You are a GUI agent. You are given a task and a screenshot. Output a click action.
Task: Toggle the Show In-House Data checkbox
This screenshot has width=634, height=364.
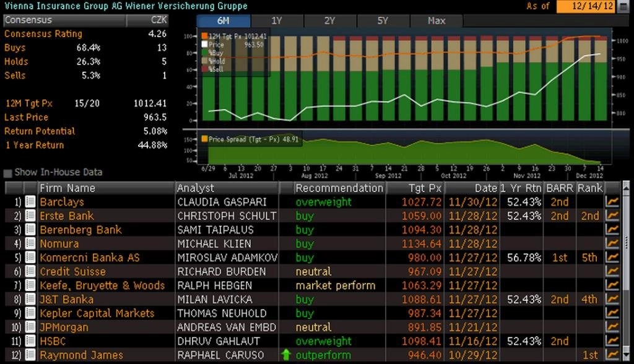(7, 173)
